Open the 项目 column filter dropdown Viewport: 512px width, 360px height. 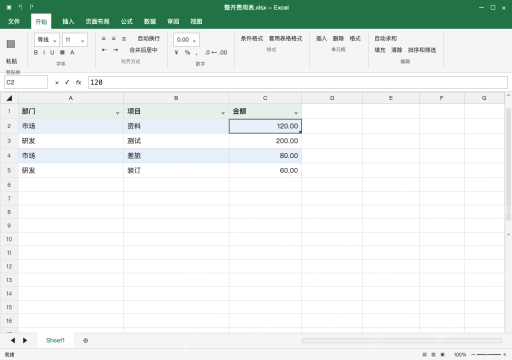tap(223, 113)
